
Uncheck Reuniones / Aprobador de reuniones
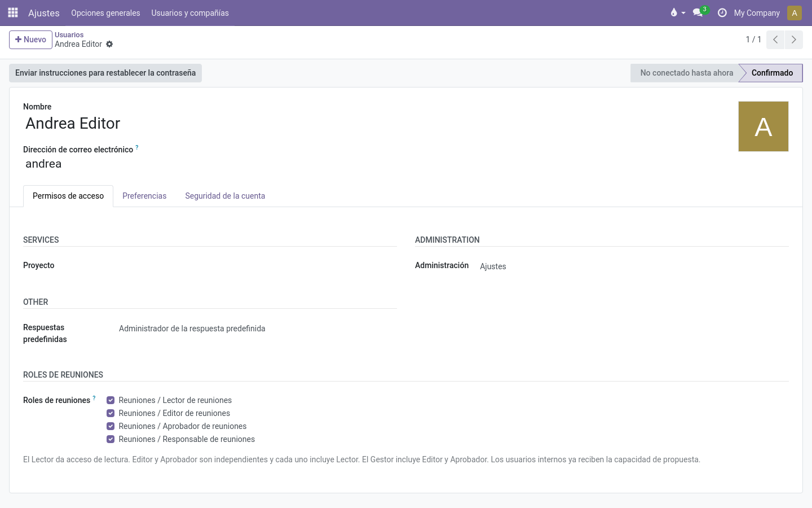(111, 426)
